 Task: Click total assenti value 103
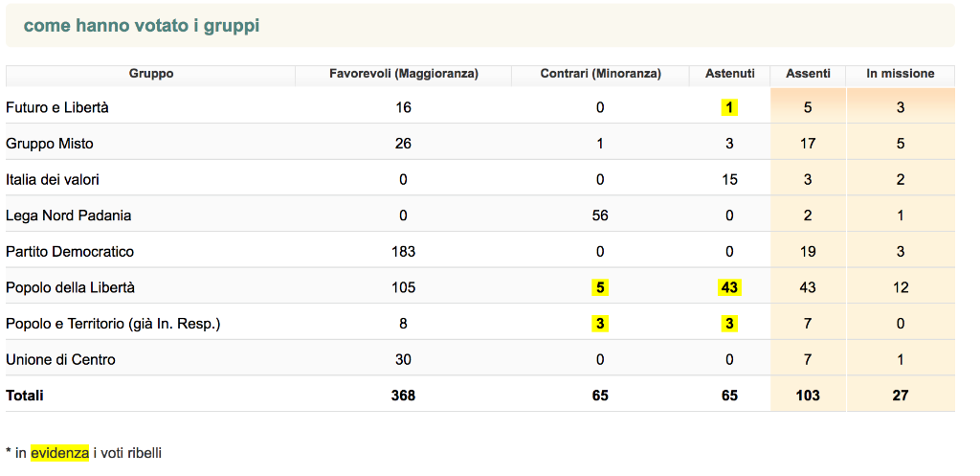click(808, 396)
